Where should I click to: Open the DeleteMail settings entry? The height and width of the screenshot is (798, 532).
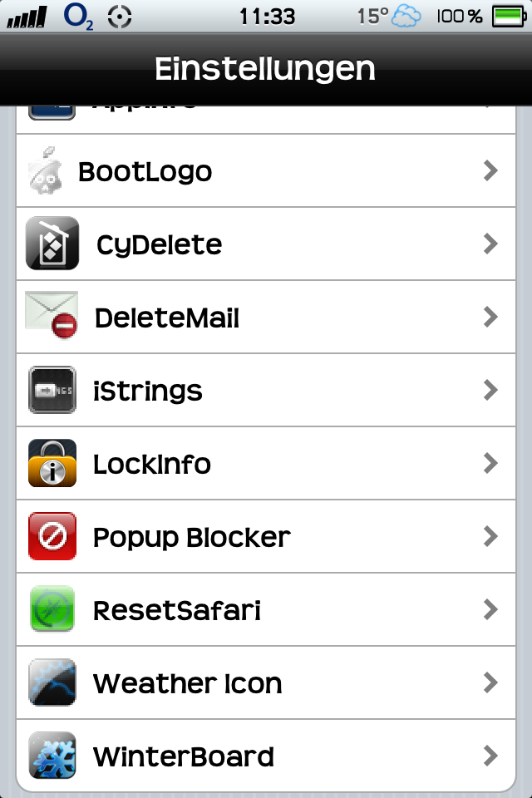(x=266, y=317)
